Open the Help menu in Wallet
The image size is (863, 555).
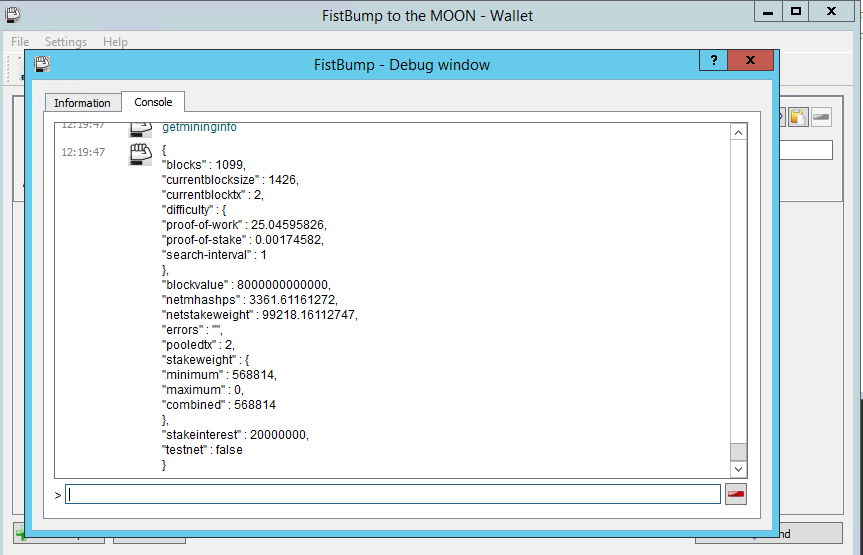(x=115, y=42)
